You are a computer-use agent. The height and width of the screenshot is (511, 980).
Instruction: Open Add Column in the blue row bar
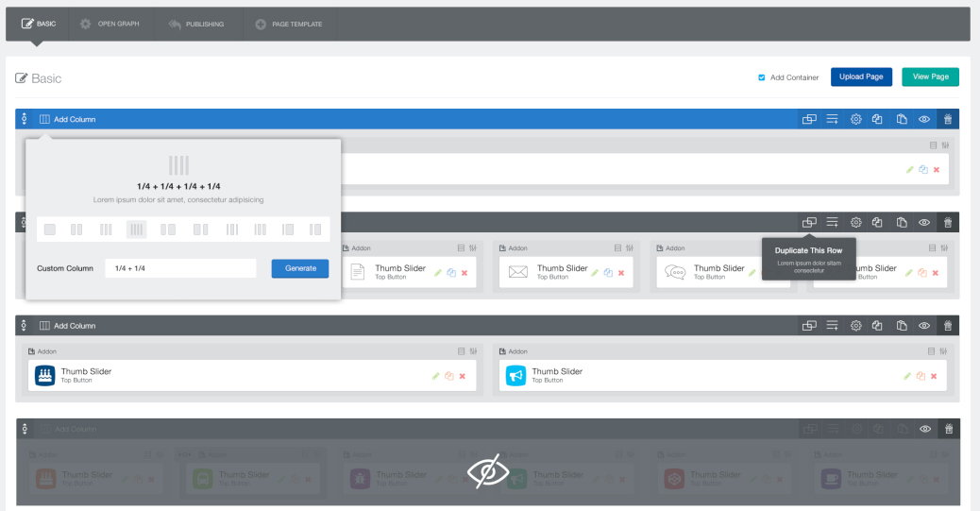click(x=67, y=119)
